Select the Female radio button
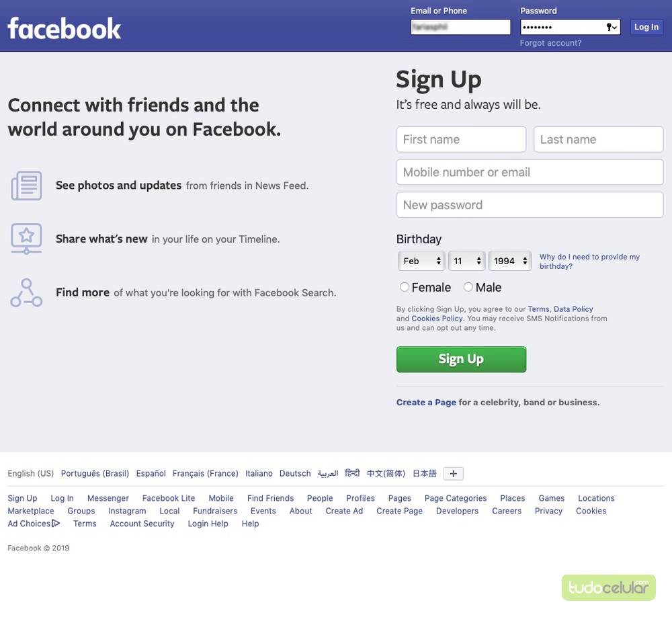This screenshot has height=617, width=672. point(405,287)
